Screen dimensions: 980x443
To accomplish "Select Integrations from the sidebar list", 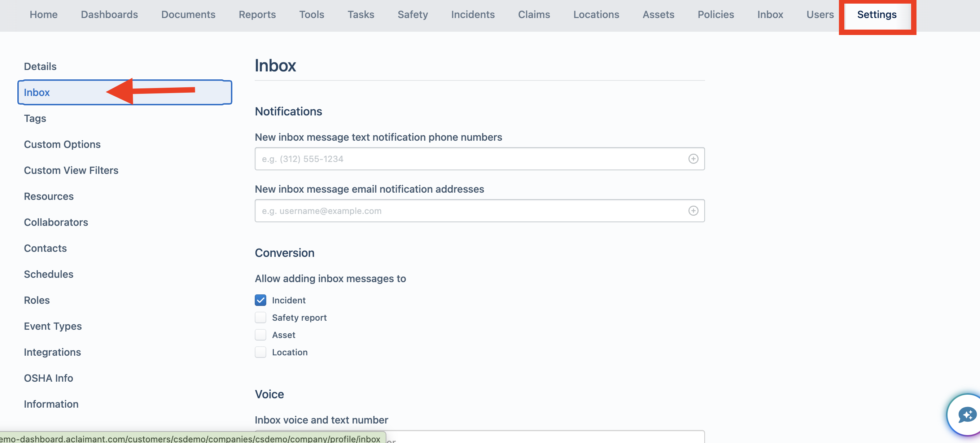I will [53, 352].
